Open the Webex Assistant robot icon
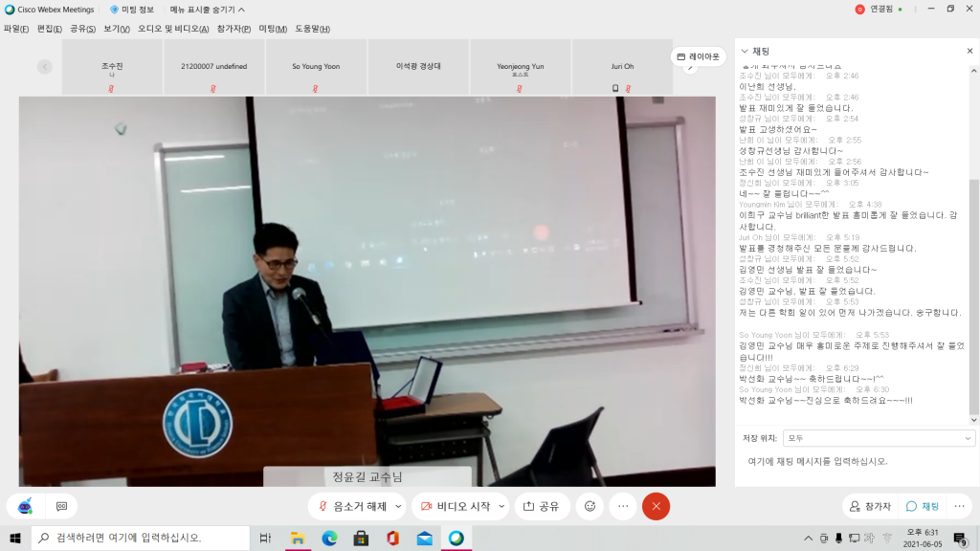Viewport: 980px width, 551px height. click(x=25, y=506)
